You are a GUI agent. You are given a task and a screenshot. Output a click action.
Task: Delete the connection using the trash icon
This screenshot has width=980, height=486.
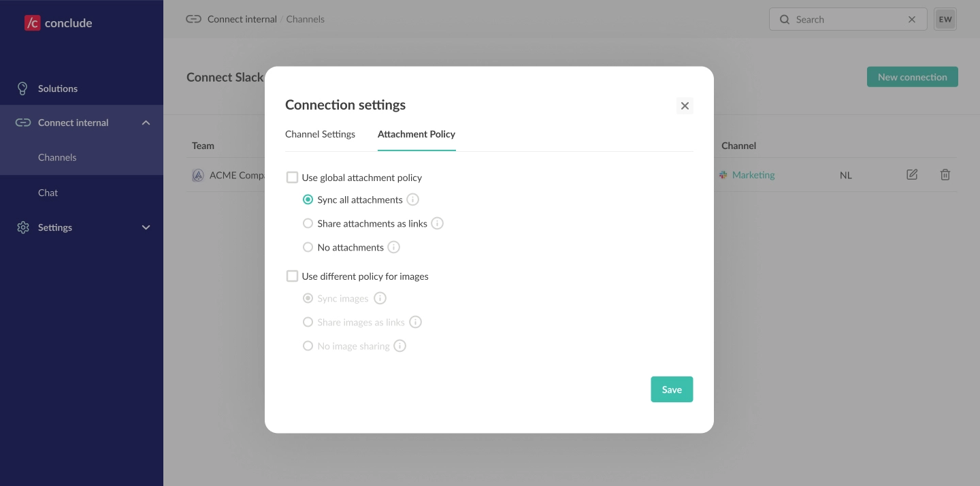[945, 175]
